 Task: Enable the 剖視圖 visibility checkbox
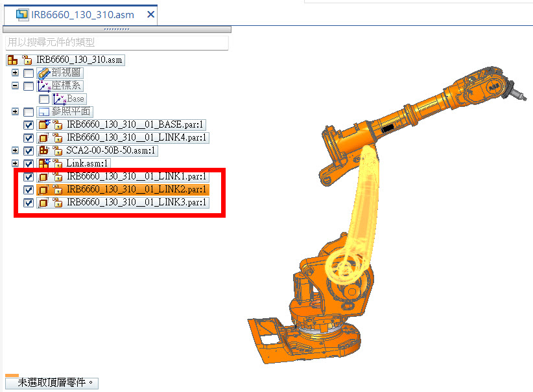[29, 73]
